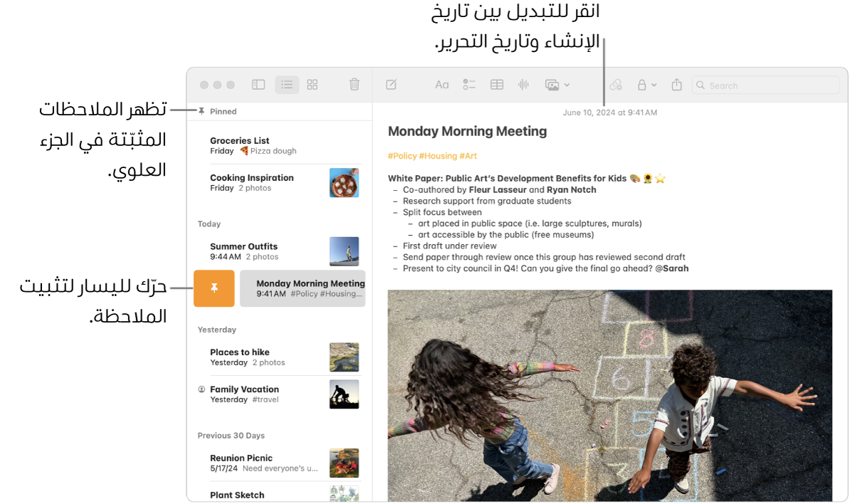
Task: Switch to gallery view
Action: pyautogui.click(x=313, y=85)
